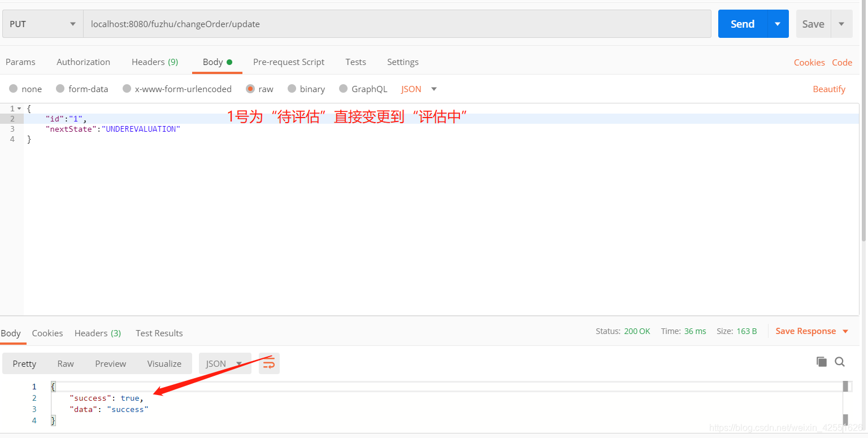Switch to response Body tab
Screen dimensions: 868x438
click(11, 333)
